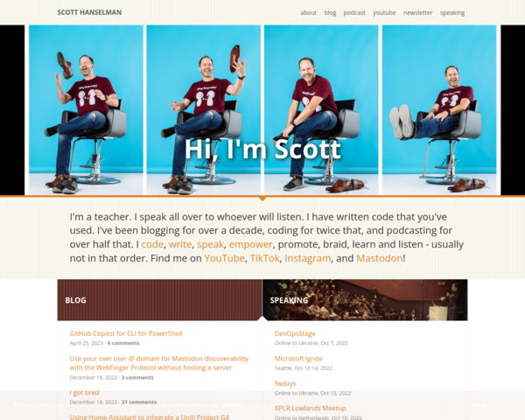Visit the YouTube link in bio text
Image resolution: width=525 pixels, height=420 pixels.
[224, 258]
